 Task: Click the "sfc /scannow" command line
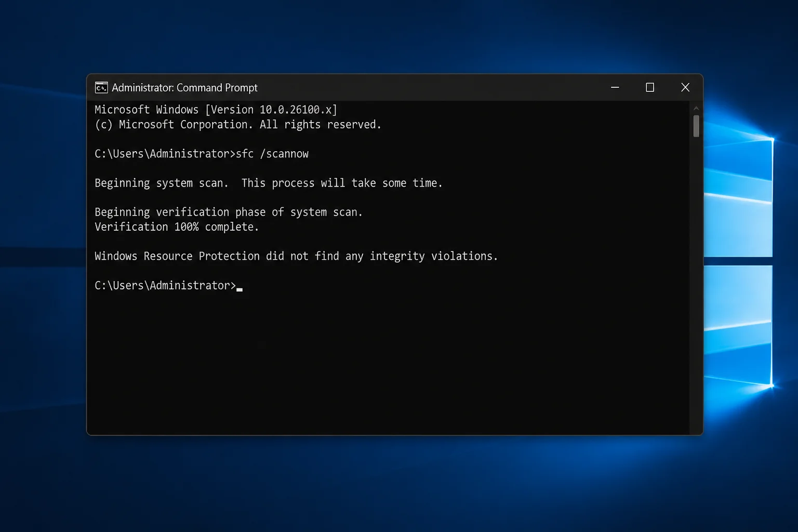click(202, 154)
